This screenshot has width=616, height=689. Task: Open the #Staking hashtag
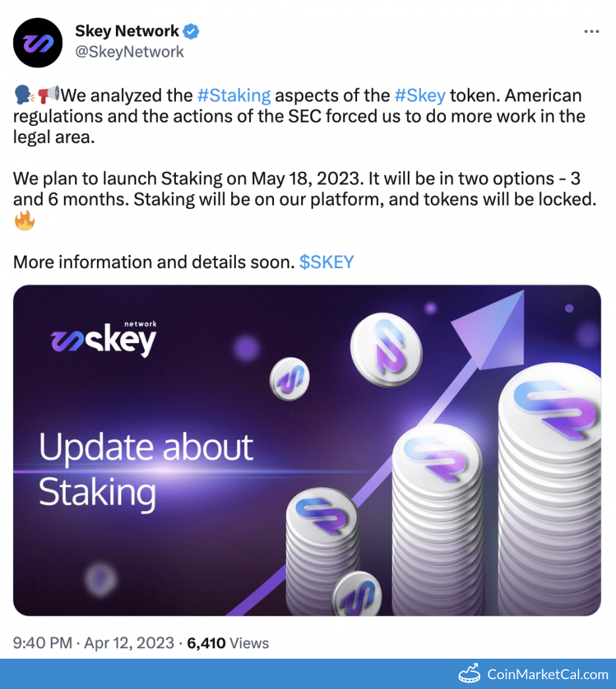(x=234, y=96)
